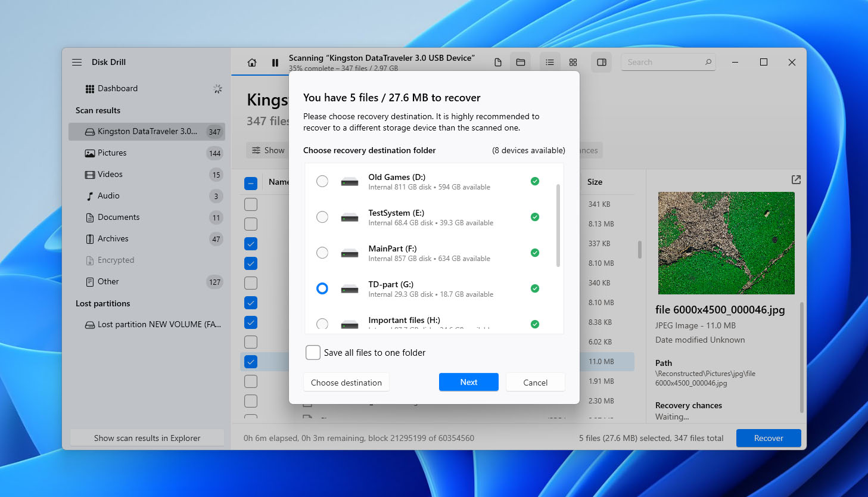The image size is (868, 497).
Task: Go to the home screen icon
Action: (x=252, y=62)
